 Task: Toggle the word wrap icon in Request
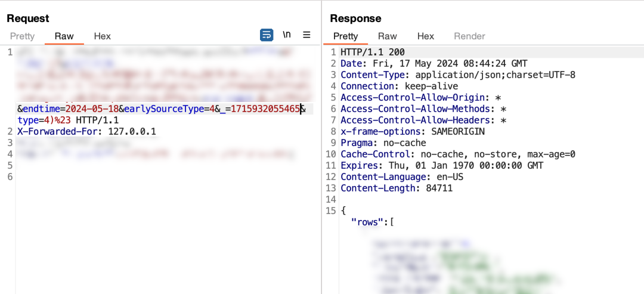(x=267, y=35)
